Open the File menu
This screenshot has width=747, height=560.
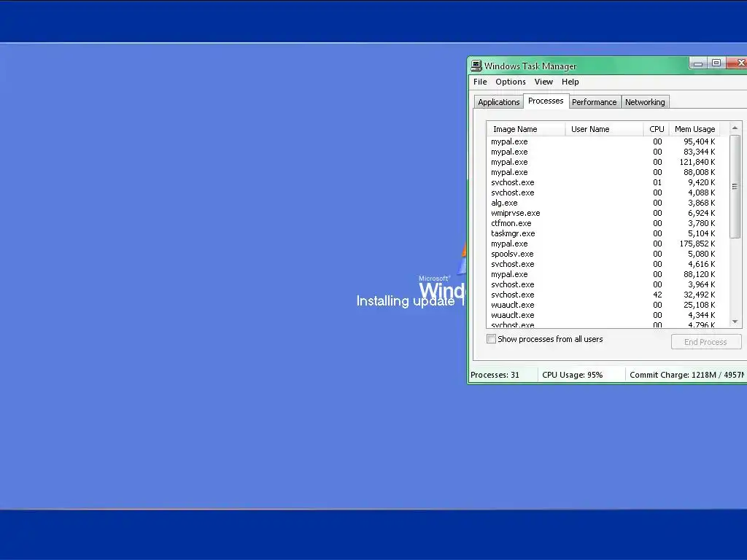pos(480,82)
